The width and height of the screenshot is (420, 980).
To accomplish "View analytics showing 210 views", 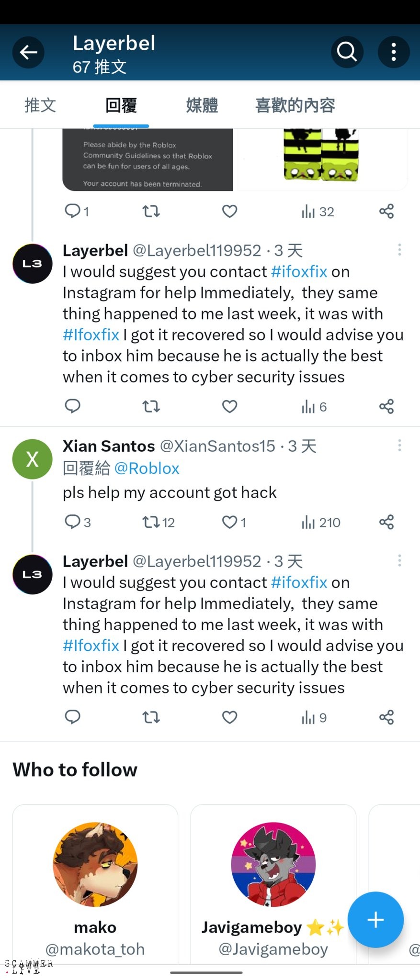I will click(x=320, y=522).
